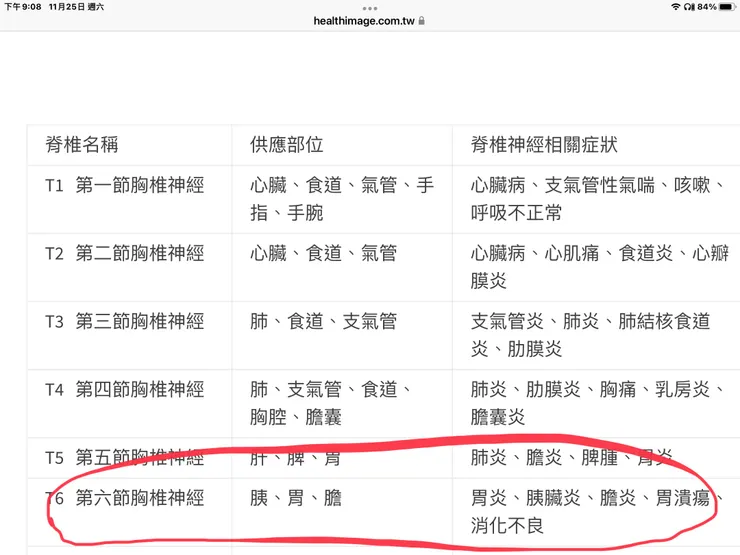Tap the 11月25日 週六 date text

click(76, 7)
